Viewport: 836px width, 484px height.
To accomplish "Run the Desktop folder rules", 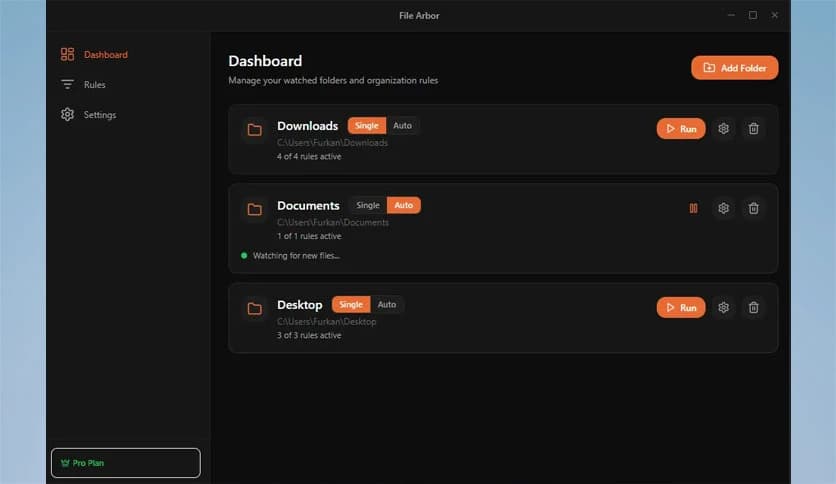I will (x=681, y=308).
